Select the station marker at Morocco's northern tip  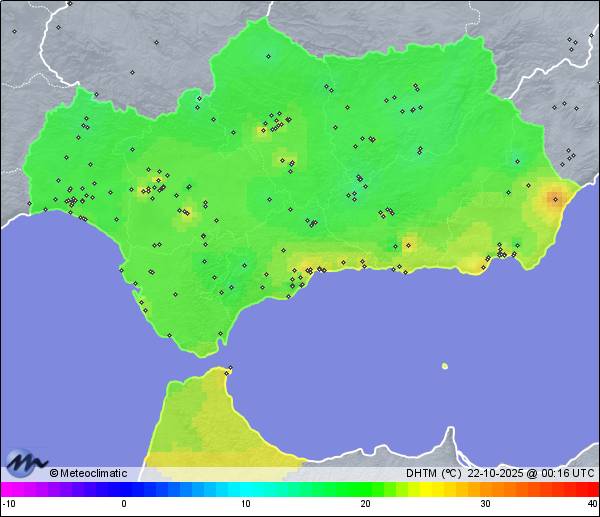tap(229, 370)
